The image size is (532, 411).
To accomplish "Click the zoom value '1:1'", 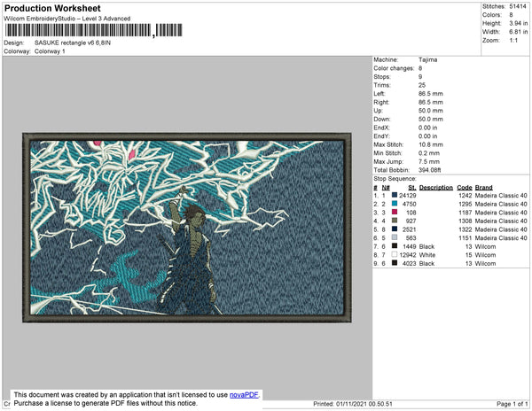I will tap(513, 41).
